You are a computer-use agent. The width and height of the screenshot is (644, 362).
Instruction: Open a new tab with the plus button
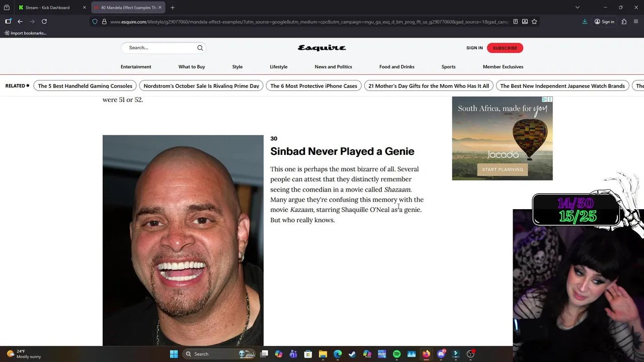coord(173,8)
